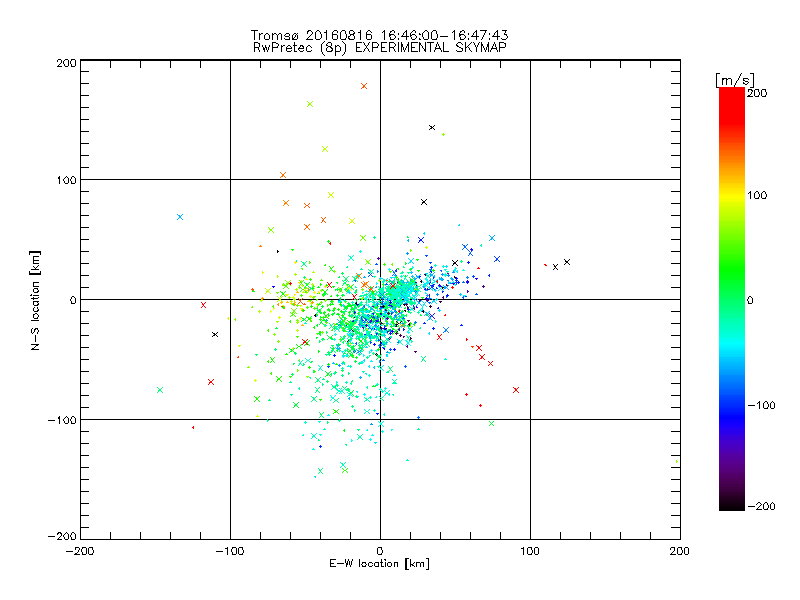The height and width of the screenshot is (600, 800).
Task: Click the "E-W location [km]" axis label
Action: click(x=379, y=563)
